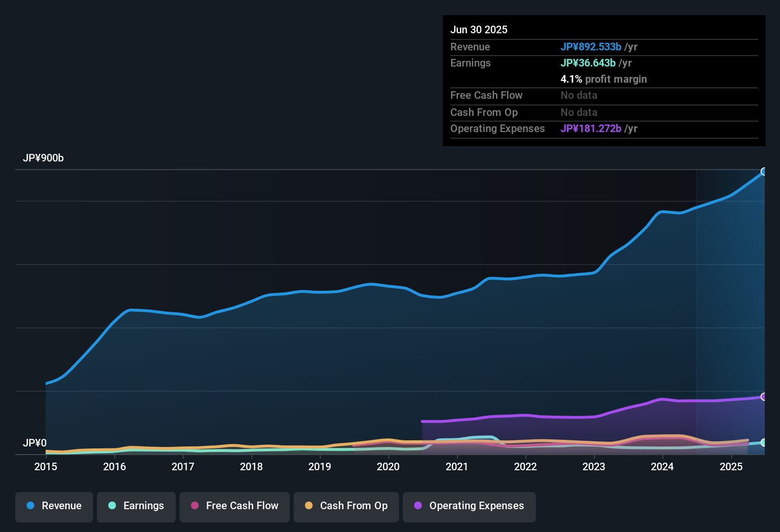780x532 pixels.
Task: Click the Earnings endpoint marker at chart edge
Action: 764,442
